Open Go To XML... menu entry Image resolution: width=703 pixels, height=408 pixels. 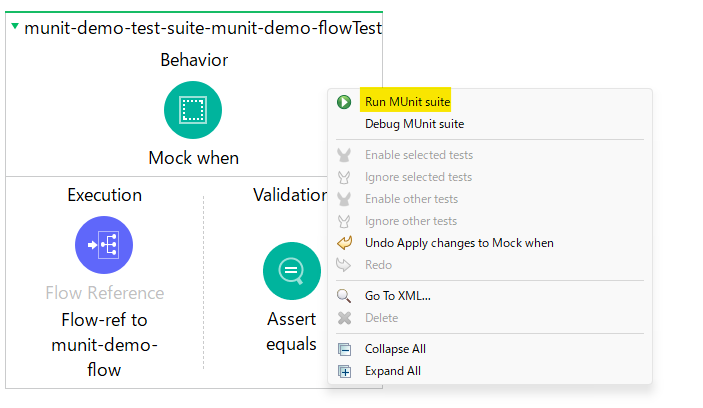(398, 296)
